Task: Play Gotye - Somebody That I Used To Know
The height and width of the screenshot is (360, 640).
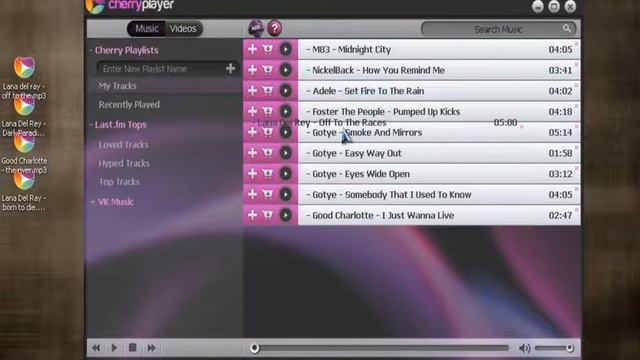Action: [x=286, y=194]
